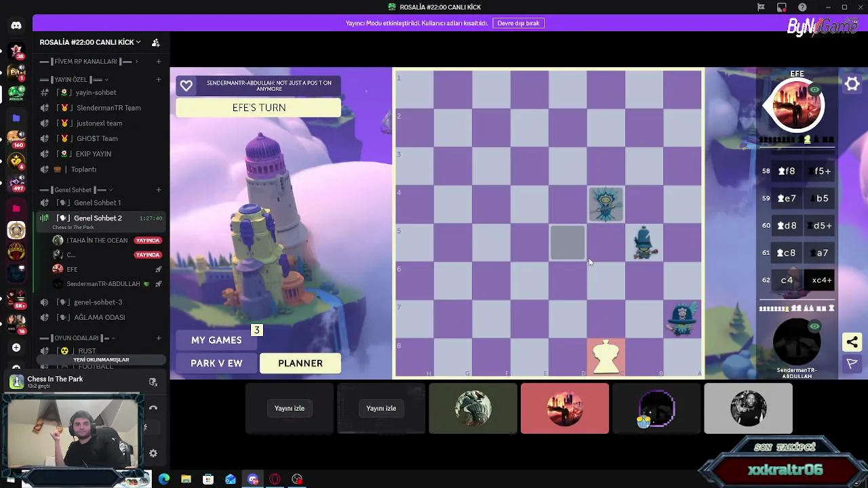
Task: Collapse the Genel Sohbet category
Action: point(76,190)
